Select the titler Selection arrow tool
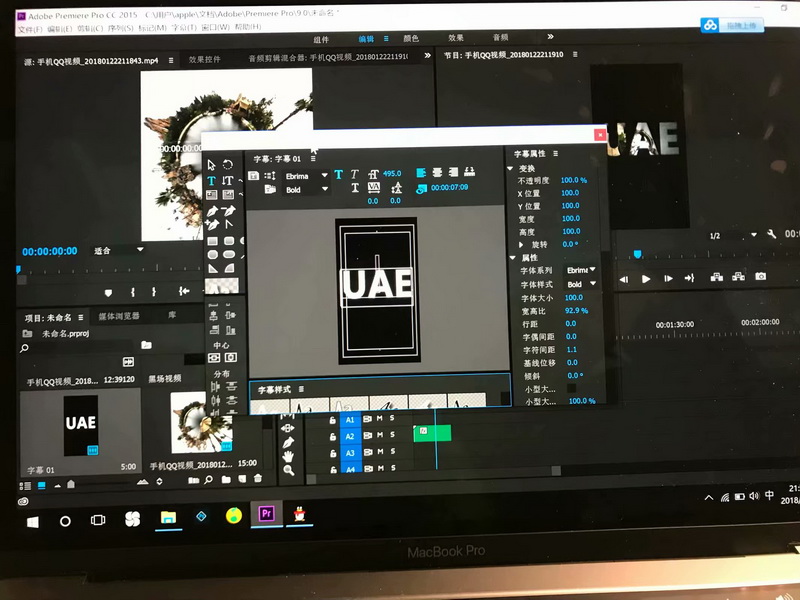800x600 pixels. tap(211, 165)
